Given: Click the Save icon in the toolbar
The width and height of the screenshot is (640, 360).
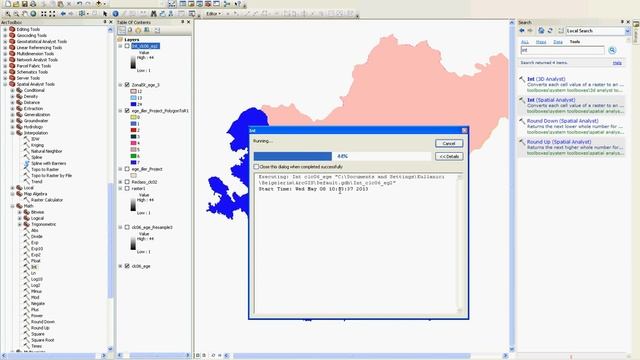Looking at the screenshot, I should tap(24, 4).
